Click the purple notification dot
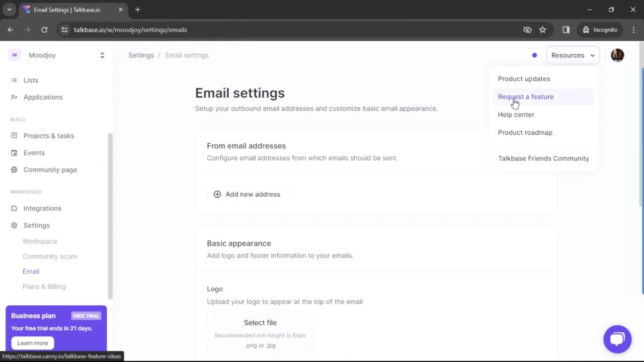This screenshot has height=362, width=644. point(534,55)
